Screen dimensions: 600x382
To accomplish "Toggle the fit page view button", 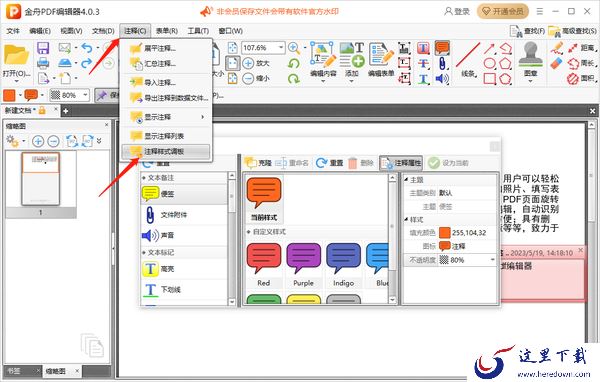I will (x=232, y=64).
